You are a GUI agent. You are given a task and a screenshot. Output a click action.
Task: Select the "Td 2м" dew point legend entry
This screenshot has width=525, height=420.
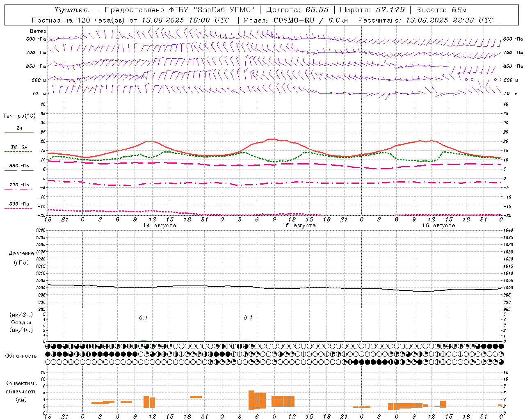point(19,147)
